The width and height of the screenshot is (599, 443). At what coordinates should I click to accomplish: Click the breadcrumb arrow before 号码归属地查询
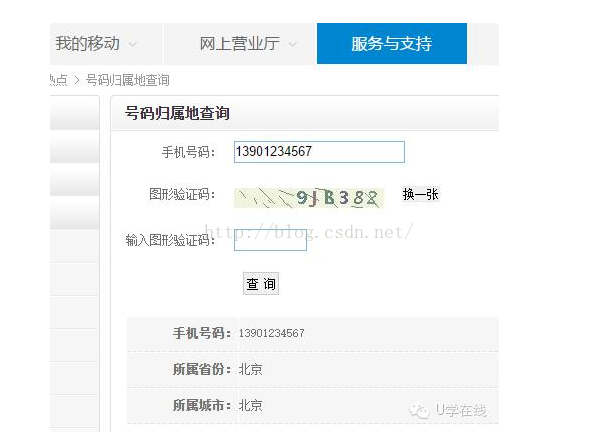[77, 80]
